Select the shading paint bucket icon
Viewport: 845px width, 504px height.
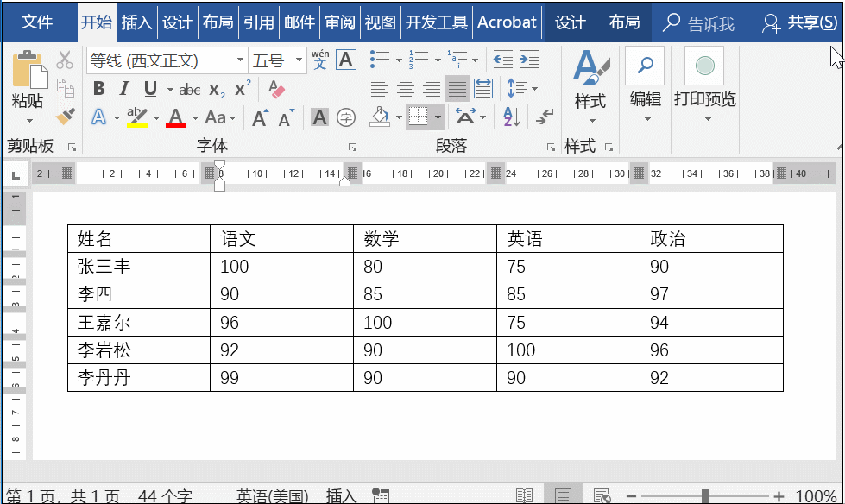click(380, 117)
